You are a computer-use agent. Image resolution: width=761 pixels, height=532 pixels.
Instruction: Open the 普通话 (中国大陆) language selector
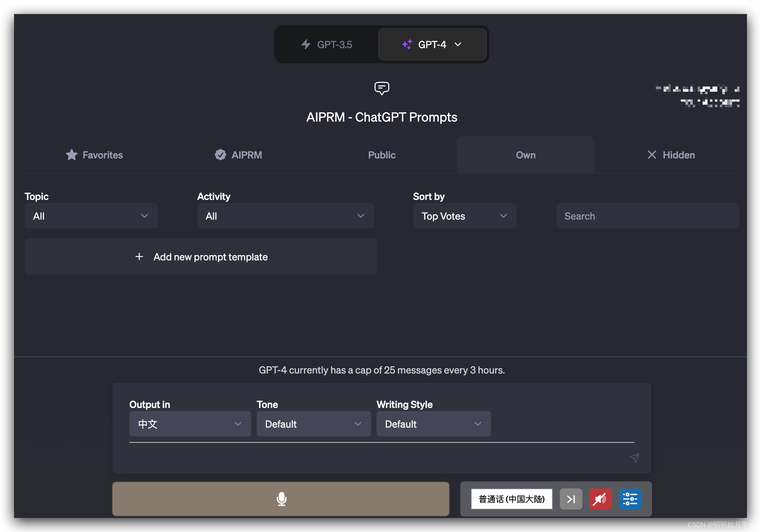pyautogui.click(x=512, y=499)
